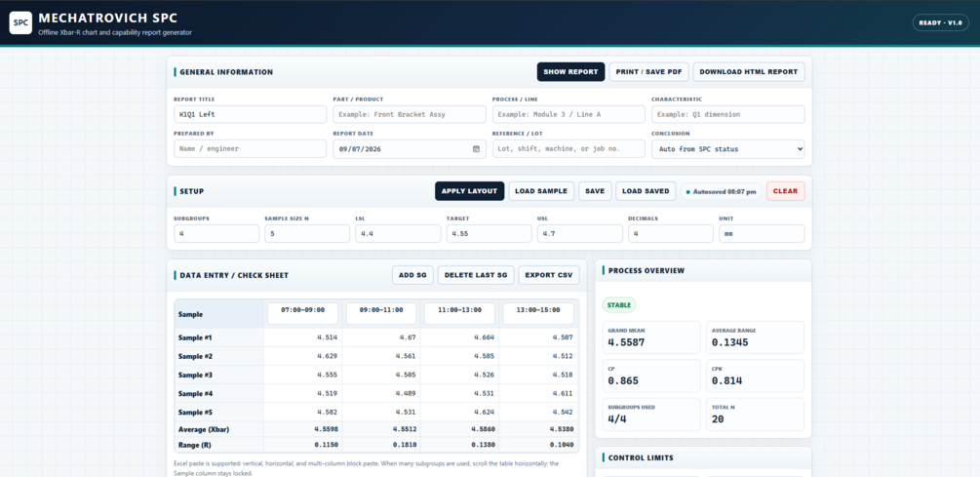980x477 pixels.
Task: Click the Part / Product field
Action: pos(410,114)
